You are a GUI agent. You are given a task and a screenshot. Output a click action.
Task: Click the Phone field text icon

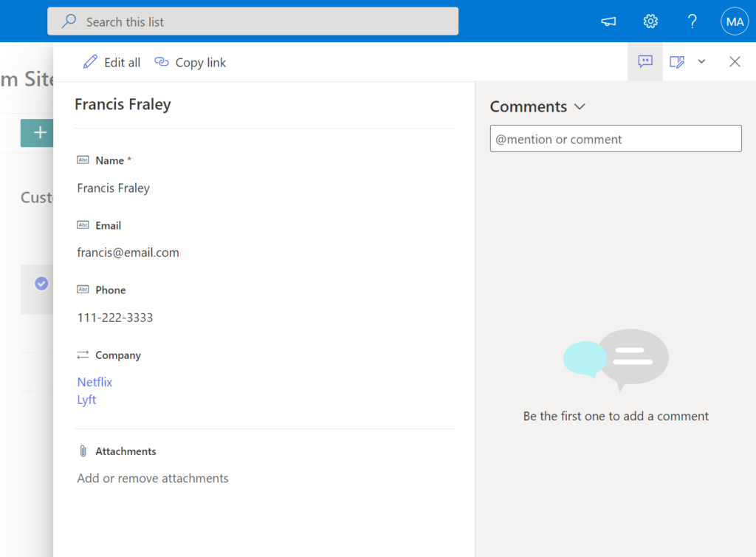click(83, 290)
